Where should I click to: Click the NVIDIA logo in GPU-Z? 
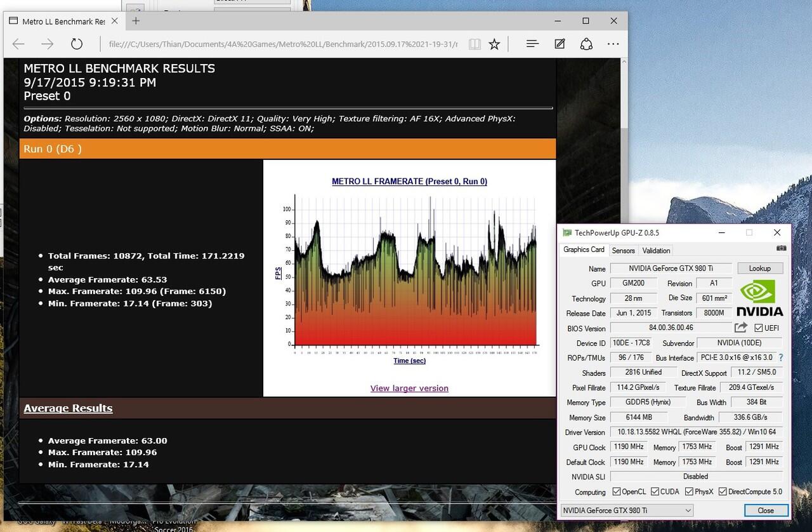[760, 297]
